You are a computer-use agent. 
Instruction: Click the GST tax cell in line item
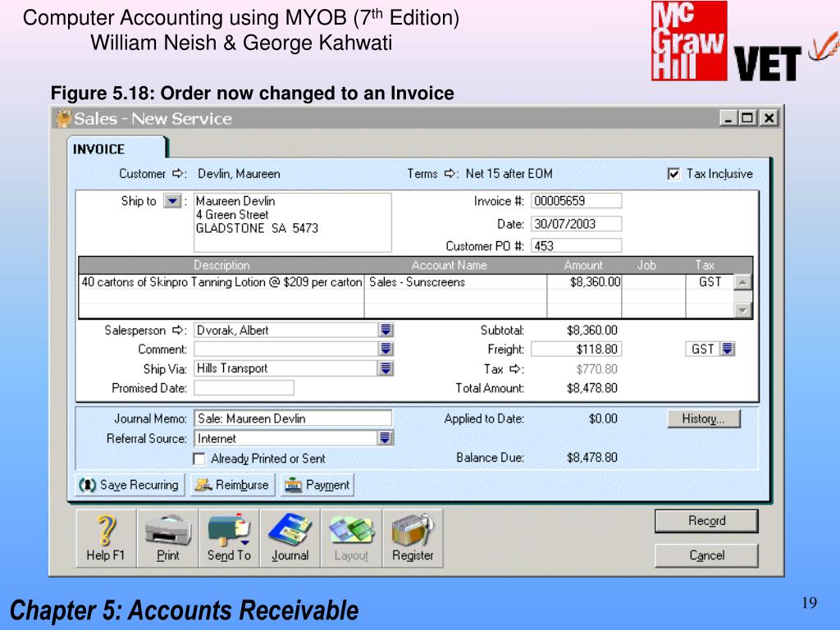click(x=710, y=282)
